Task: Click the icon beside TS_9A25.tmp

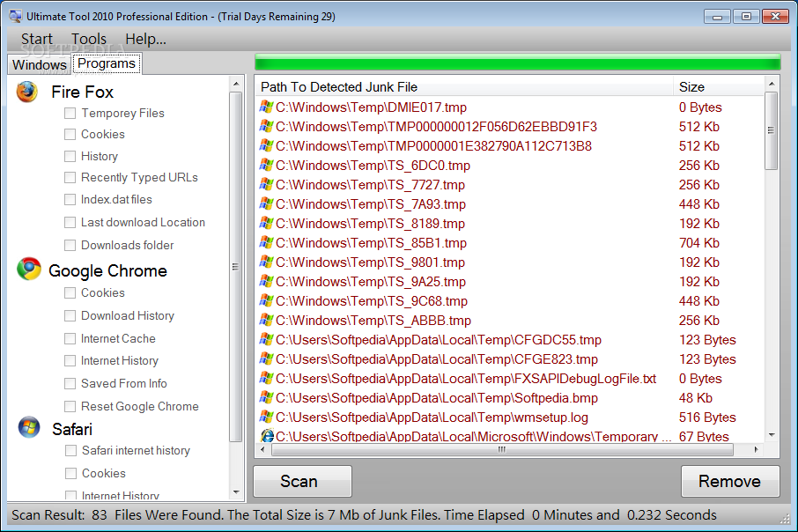Action: click(x=267, y=281)
